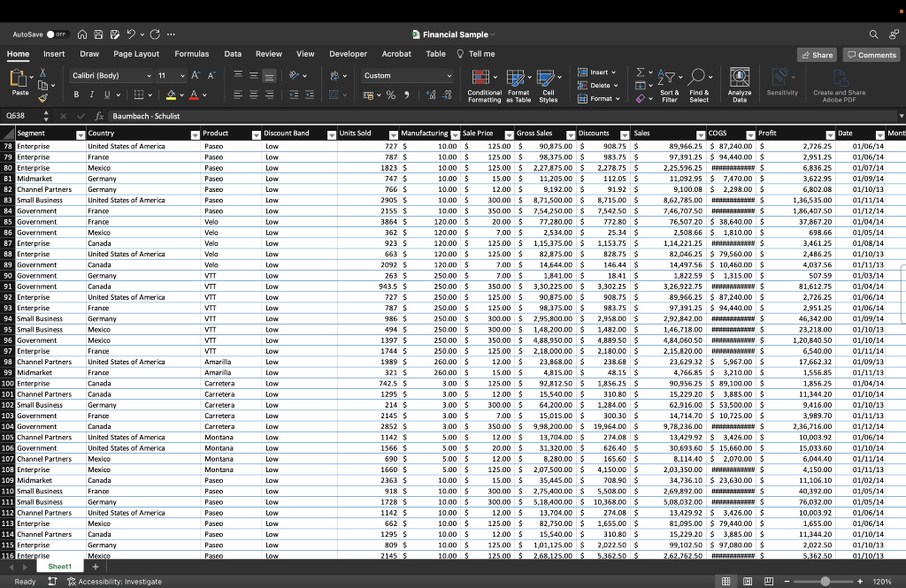Image resolution: width=906 pixels, height=588 pixels.
Task: Open the Number Format Custom dropdown
Action: tap(407, 76)
